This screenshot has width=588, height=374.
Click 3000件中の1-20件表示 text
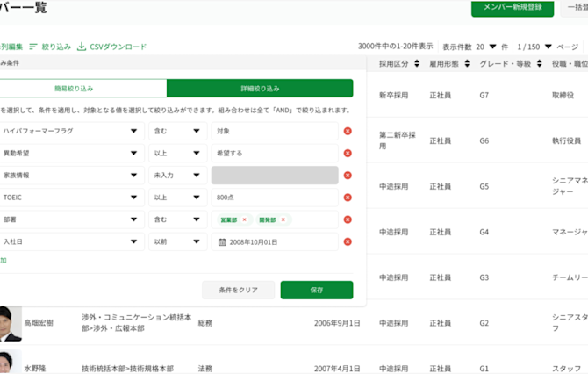(395, 47)
